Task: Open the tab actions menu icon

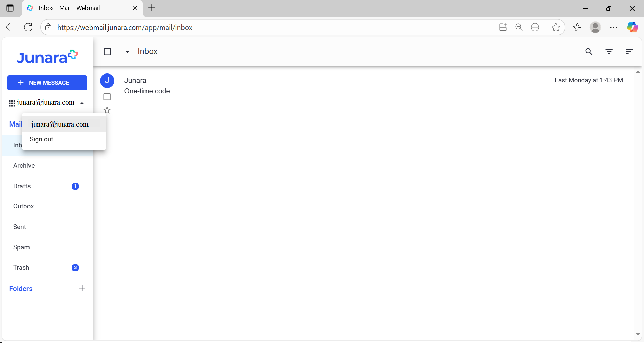Action: tap(10, 8)
